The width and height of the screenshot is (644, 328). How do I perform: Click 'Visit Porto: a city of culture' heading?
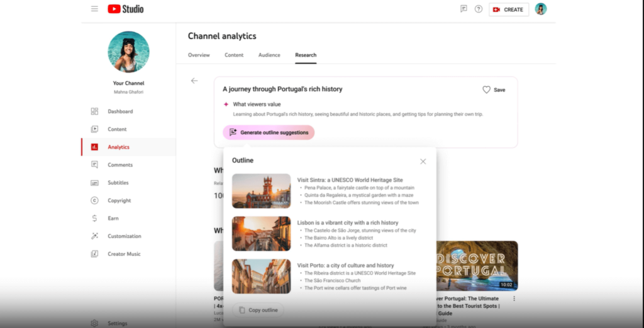[x=345, y=266]
